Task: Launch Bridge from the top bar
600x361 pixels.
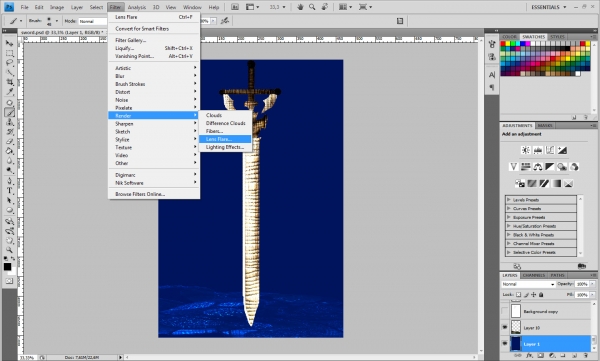Action: point(235,7)
